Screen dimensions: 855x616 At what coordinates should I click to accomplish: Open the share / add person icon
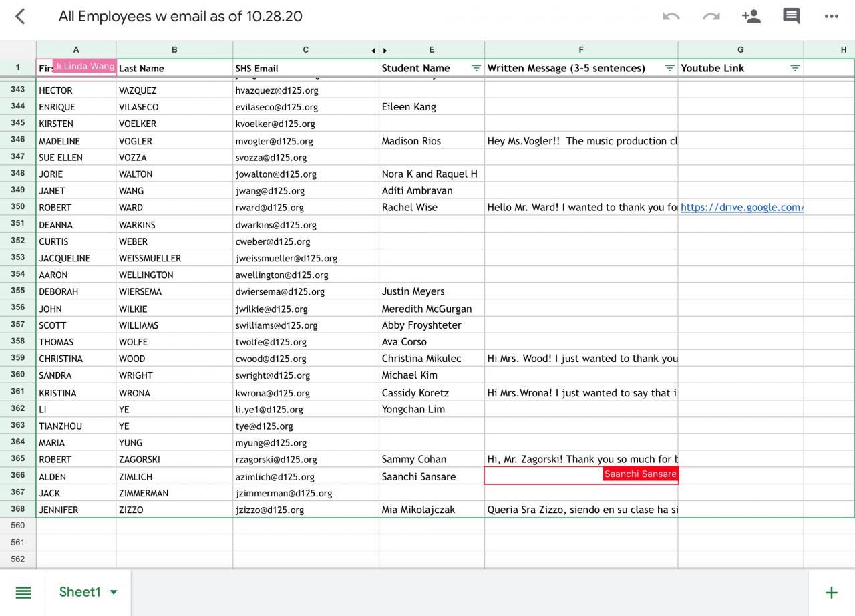[751, 17]
